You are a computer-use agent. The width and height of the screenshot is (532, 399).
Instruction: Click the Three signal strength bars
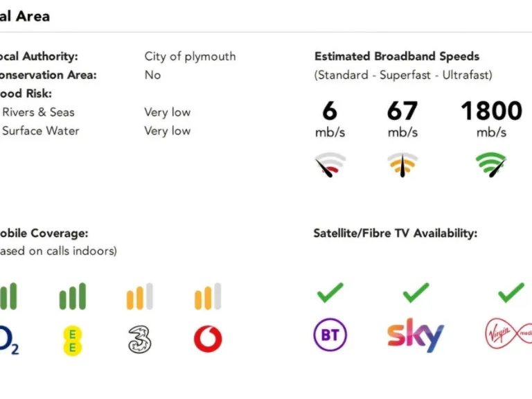[139, 296]
